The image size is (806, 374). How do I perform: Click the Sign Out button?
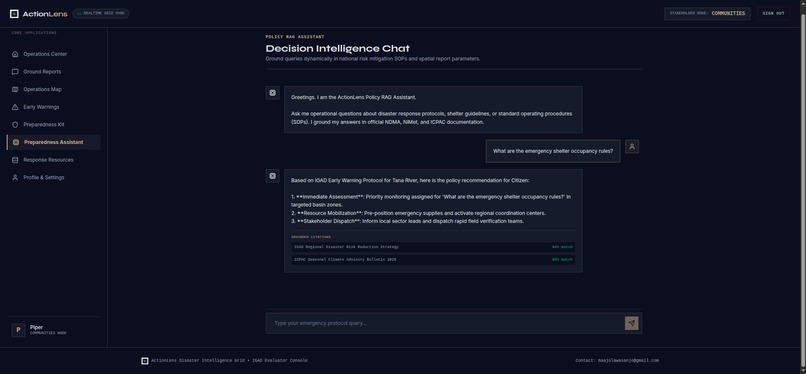coord(773,14)
